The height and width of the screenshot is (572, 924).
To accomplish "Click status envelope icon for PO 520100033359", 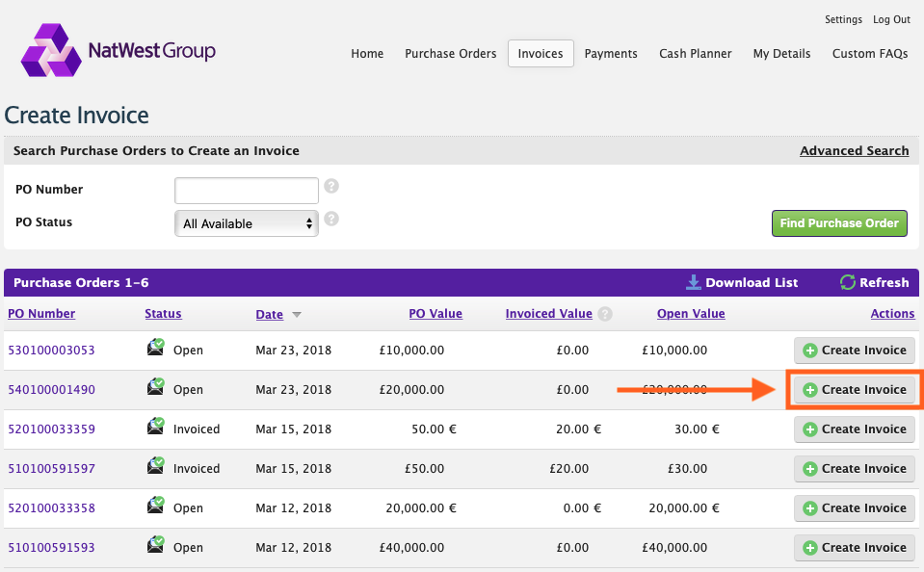I will coord(155,426).
